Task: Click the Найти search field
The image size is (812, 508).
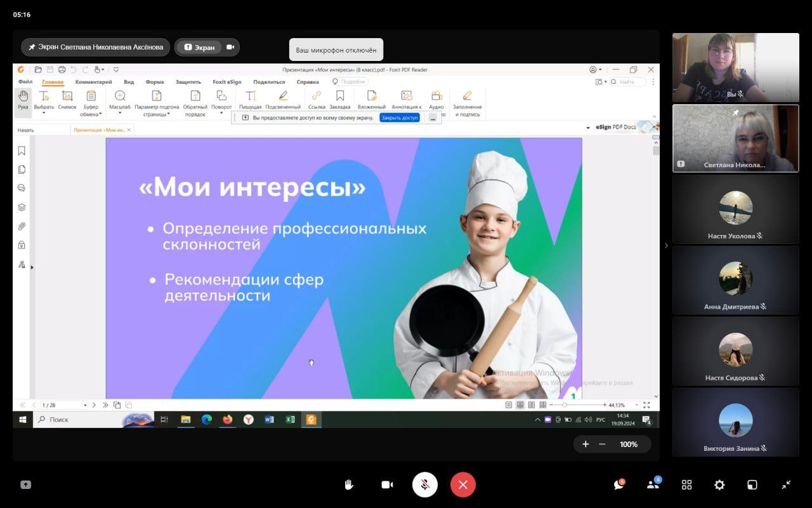Action: (628, 82)
